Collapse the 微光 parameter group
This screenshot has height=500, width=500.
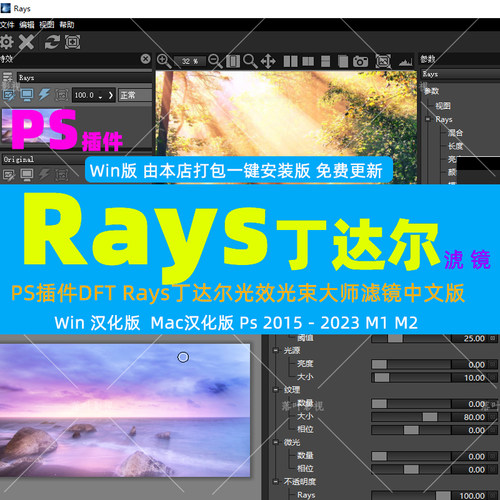coord(276,442)
